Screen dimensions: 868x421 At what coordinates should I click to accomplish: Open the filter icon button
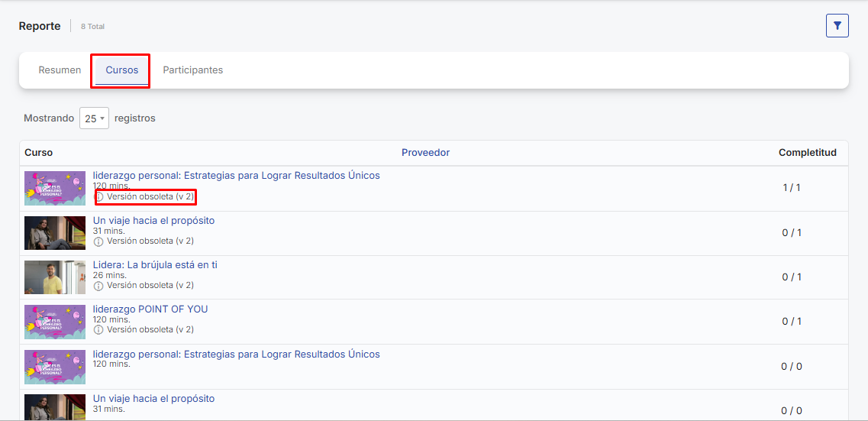click(837, 26)
